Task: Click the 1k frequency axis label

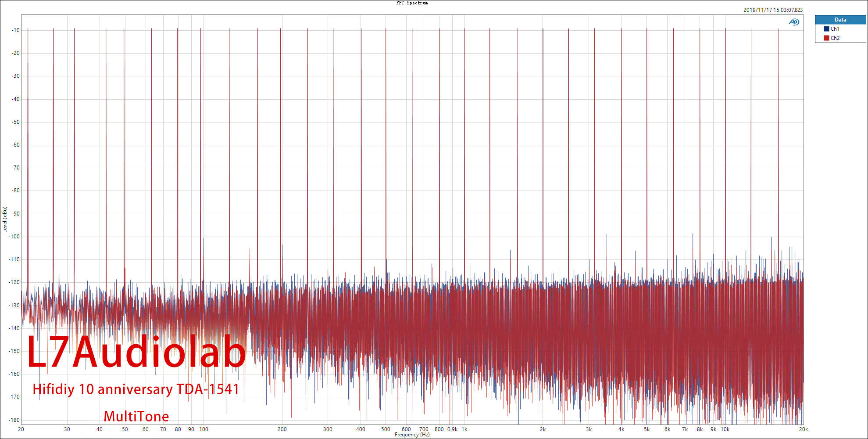Action: click(464, 429)
